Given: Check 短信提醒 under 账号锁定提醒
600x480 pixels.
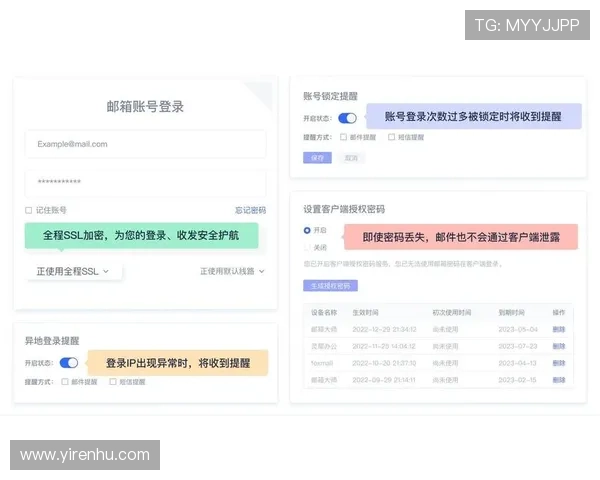Looking at the screenshot, I should pos(391,137).
